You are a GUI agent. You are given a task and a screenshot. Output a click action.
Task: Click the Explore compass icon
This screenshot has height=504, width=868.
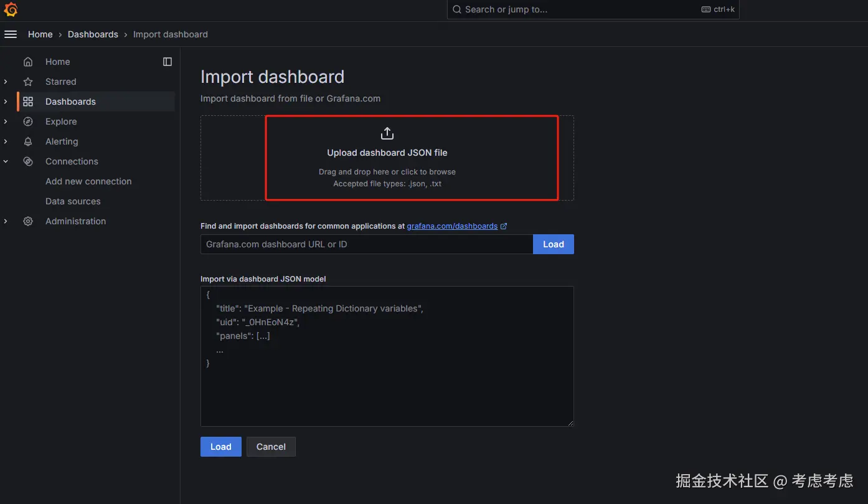(x=28, y=121)
